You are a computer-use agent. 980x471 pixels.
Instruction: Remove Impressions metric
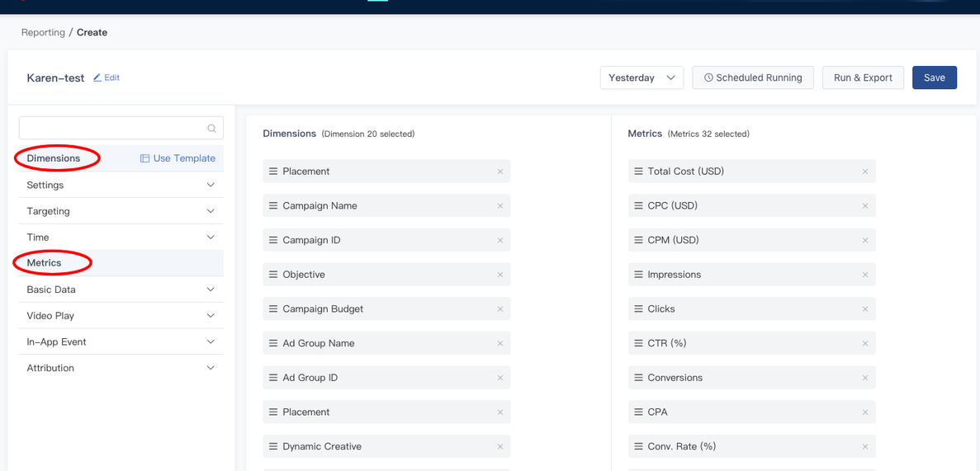click(x=865, y=274)
